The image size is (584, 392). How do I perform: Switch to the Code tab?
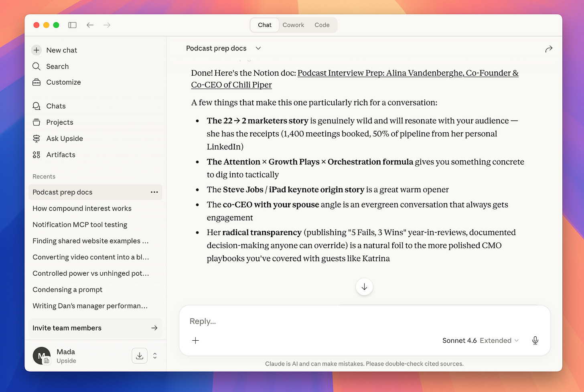click(322, 25)
